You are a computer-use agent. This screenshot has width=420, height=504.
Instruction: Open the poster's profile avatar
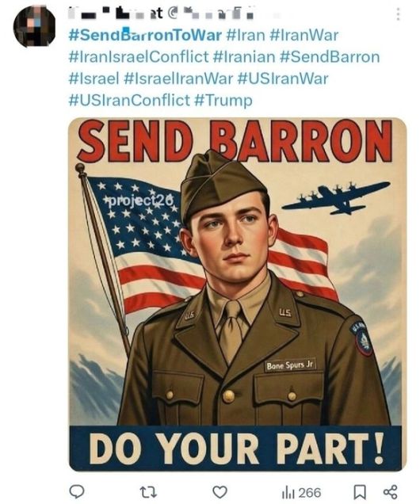[34, 26]
